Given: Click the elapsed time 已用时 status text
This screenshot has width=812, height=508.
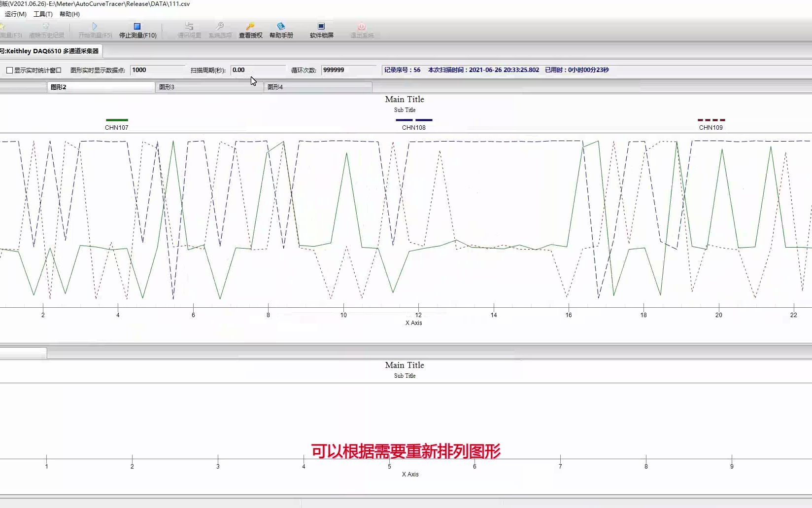Looking at the screenshot, I should [577, 70].
